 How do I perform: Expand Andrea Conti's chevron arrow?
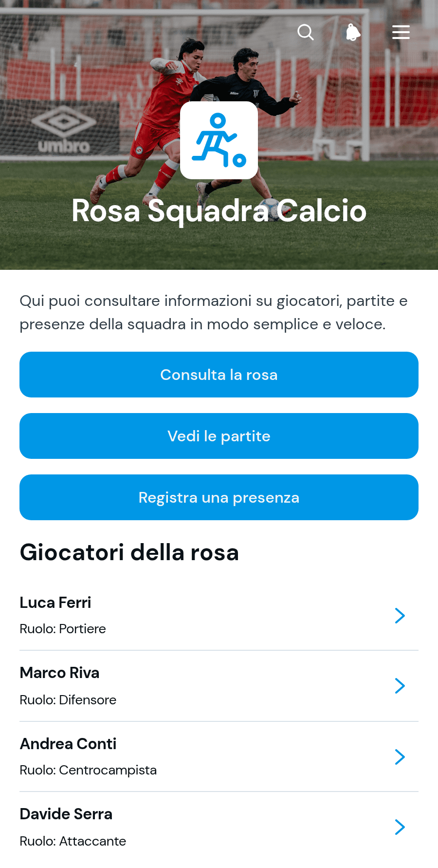point(400,757)
